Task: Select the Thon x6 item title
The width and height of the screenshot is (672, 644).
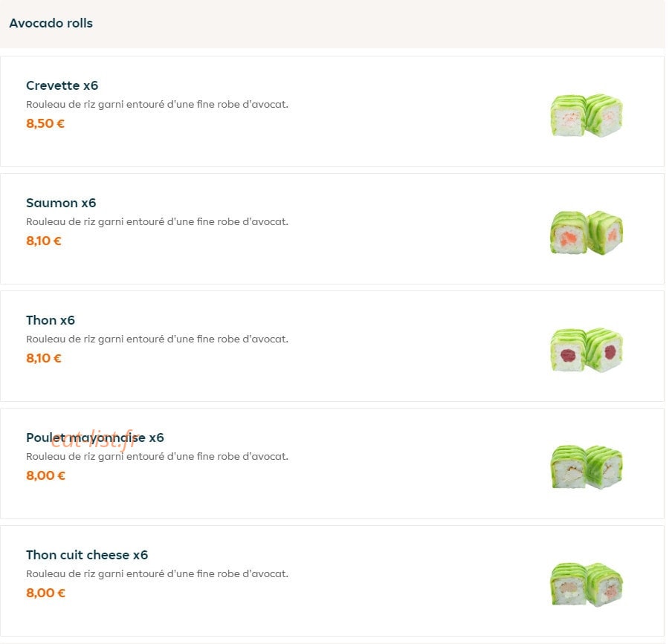Action: pyautogui.click(x=51, y=320)
